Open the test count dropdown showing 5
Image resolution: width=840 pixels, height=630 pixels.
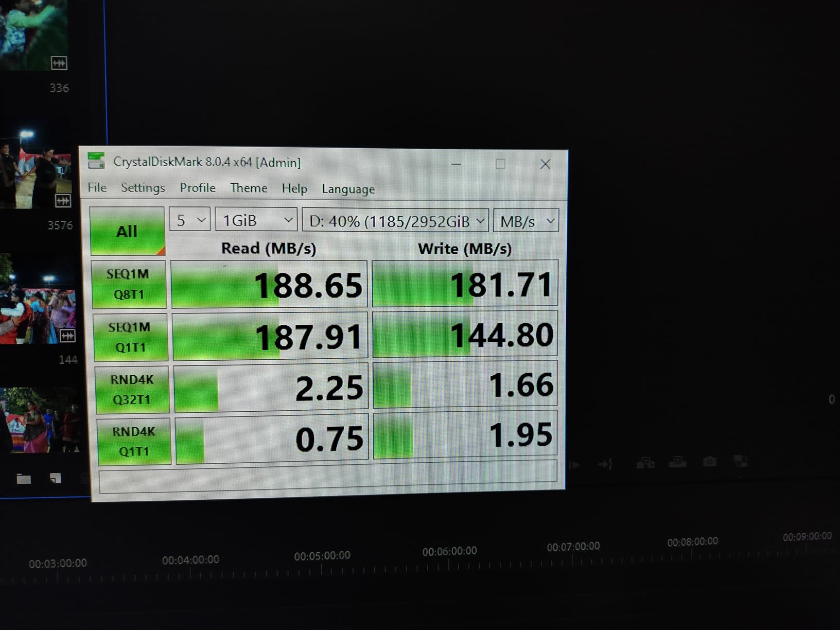[190, 220]
